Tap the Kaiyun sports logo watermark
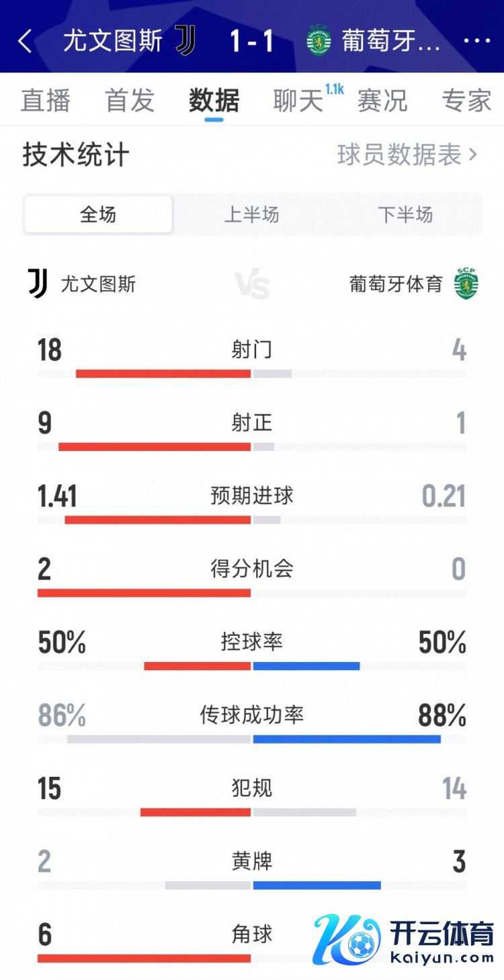 tap(403, 937)
